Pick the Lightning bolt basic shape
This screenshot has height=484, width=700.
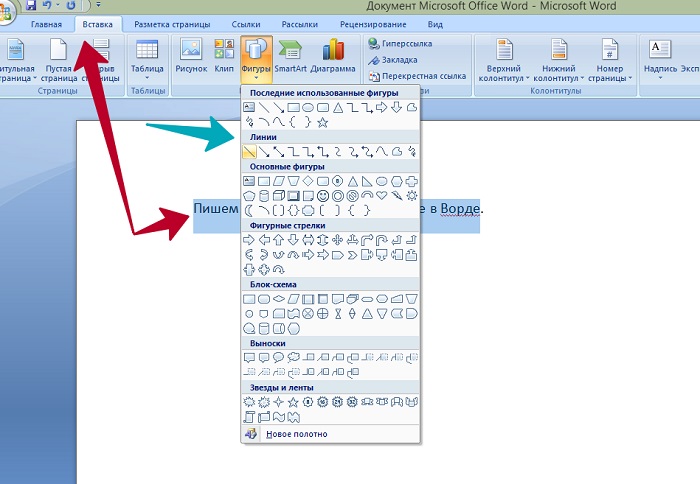pyautogui.click(x=397, y=196)
